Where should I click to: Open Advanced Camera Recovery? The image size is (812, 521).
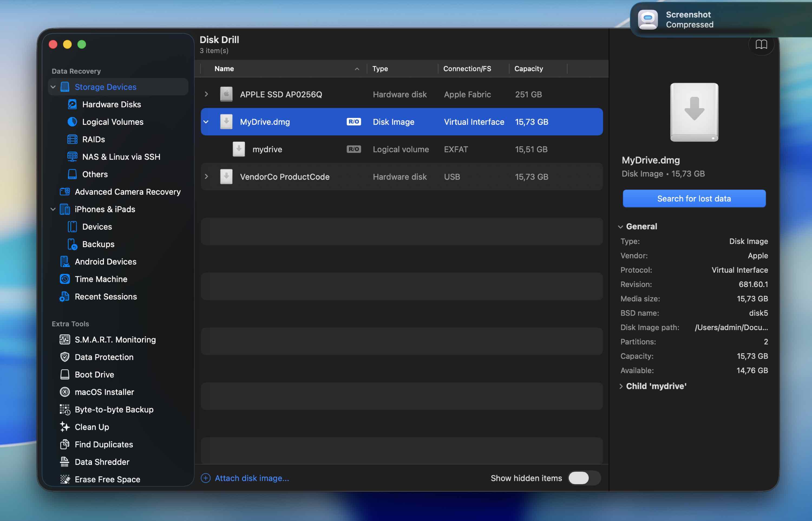127,192
